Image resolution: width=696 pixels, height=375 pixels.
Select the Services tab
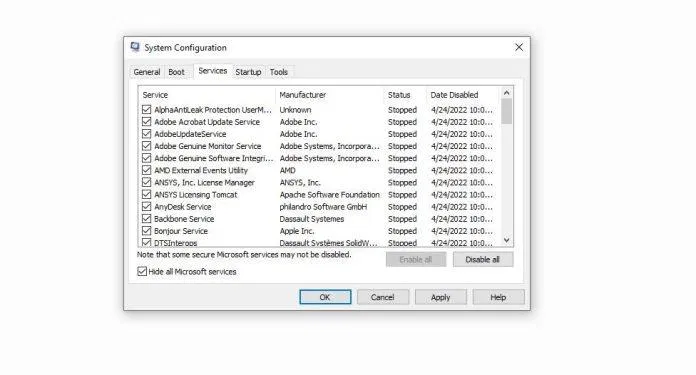213,71
